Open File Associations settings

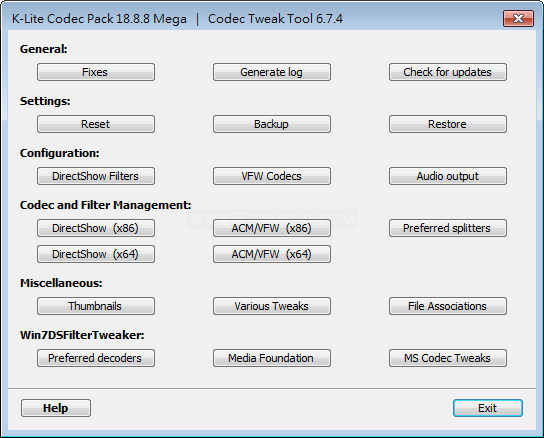coord(448,306)
